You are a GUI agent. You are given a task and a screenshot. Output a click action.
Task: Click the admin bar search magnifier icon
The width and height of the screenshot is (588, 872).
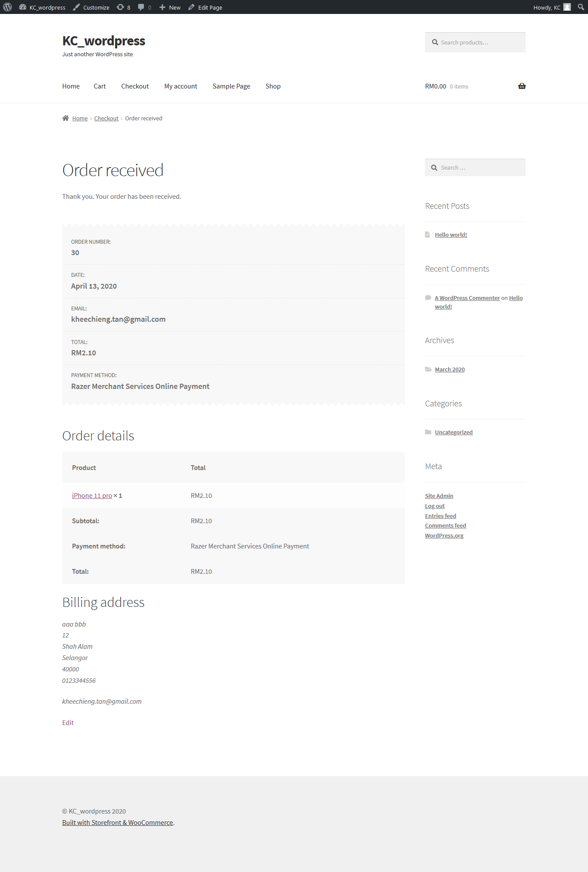(x=580, y=7)
